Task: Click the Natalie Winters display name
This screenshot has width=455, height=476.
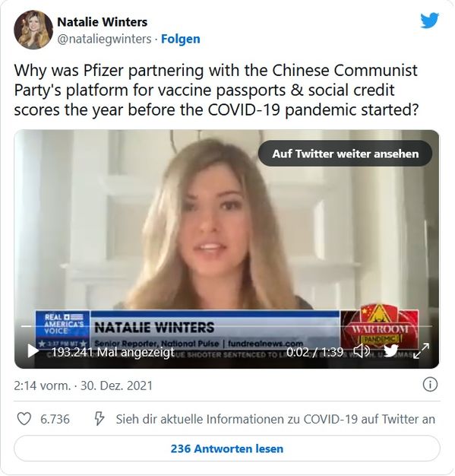Action: point(103,22)
